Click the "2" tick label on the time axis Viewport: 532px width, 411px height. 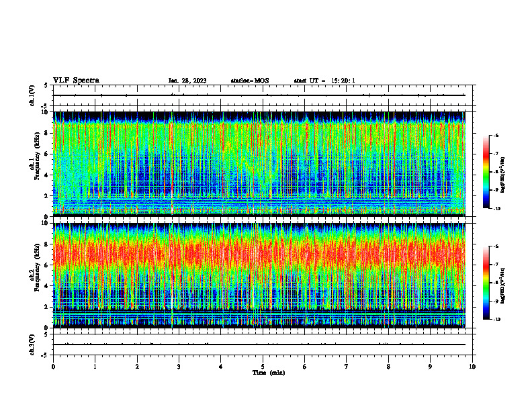pyautogui.click(x=137, y=367)
